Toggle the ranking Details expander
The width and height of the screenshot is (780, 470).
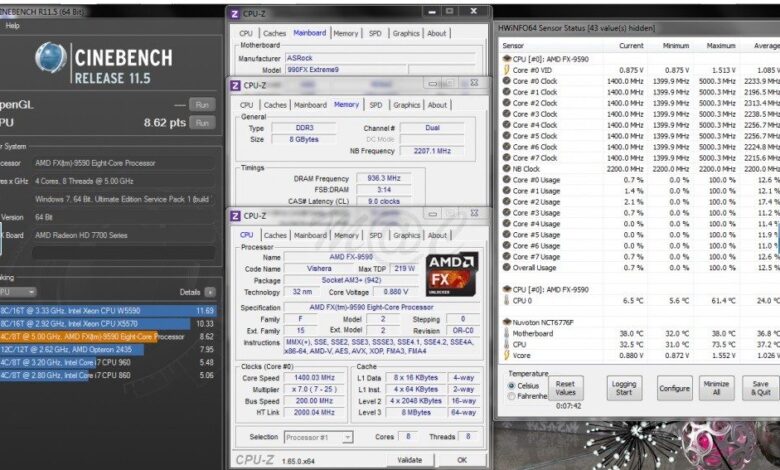210,292
